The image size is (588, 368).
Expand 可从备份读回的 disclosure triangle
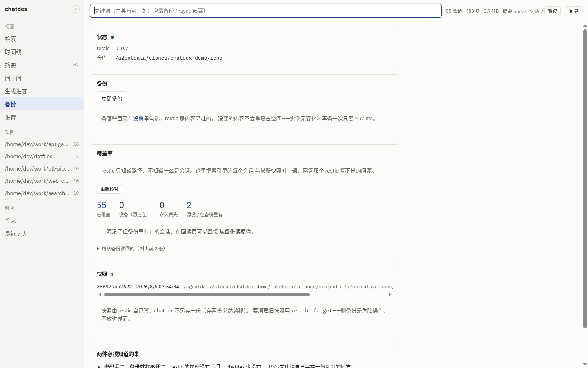tap(98, 249)
